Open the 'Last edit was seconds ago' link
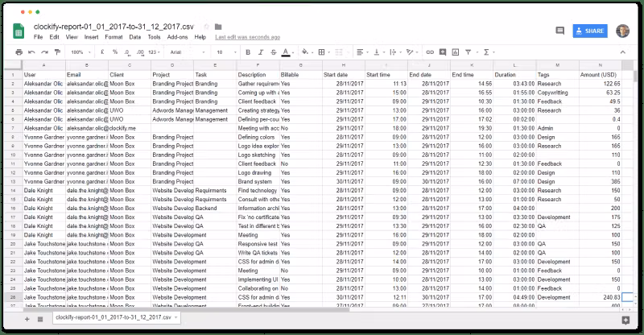 click(x=247, y=37)
